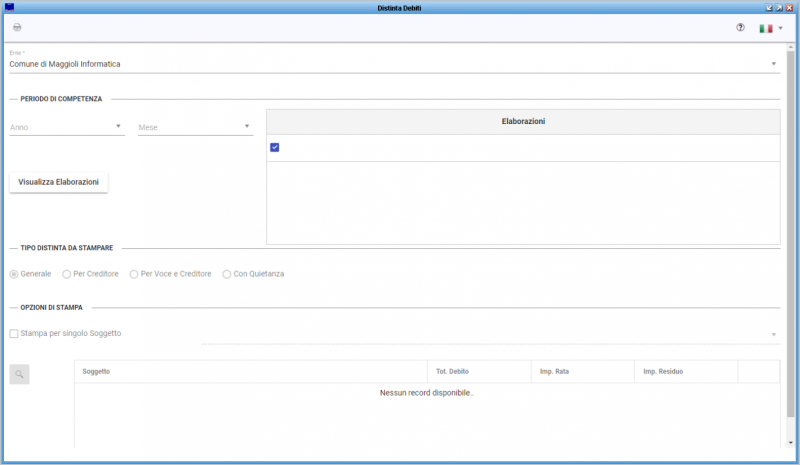This screenshot has height=465, width=800.
Task: Click the vertical scrollbar down arrow
Action: pos(791,443)
